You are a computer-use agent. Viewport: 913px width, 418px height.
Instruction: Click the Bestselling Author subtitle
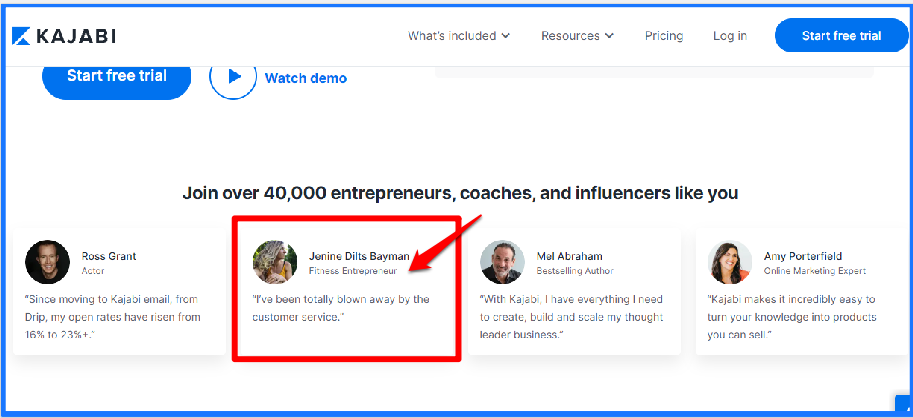575,271
